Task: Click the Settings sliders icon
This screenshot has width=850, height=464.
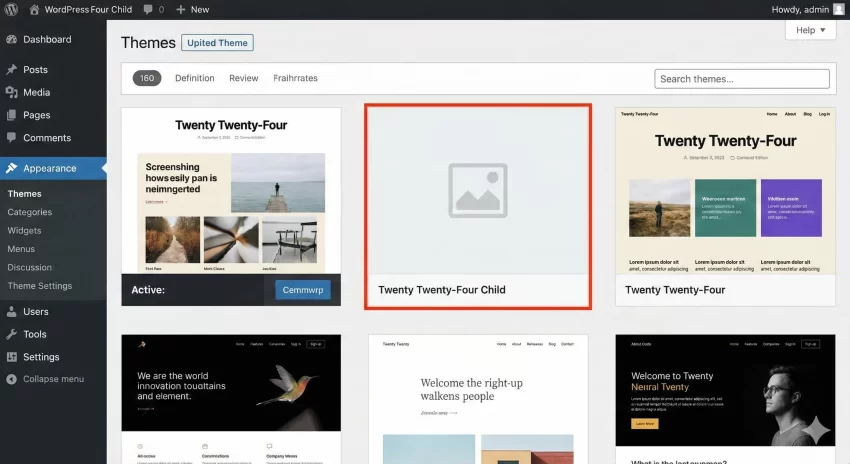Action: (x=11, y=357)
